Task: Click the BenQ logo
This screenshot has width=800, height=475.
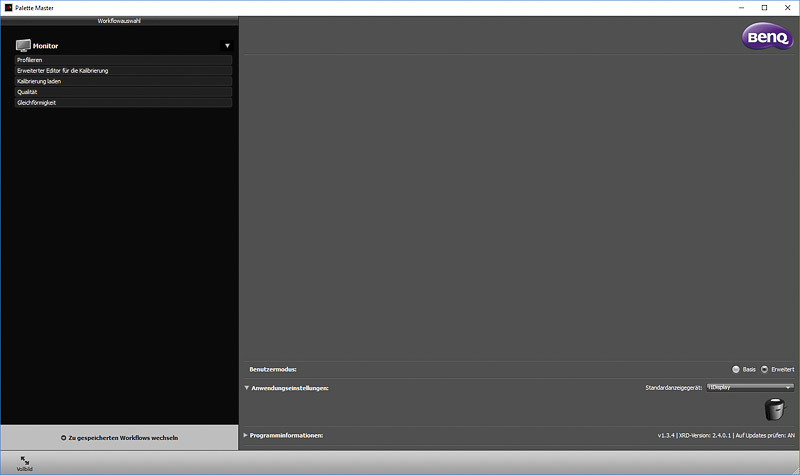Action: [x=767, y=38]
